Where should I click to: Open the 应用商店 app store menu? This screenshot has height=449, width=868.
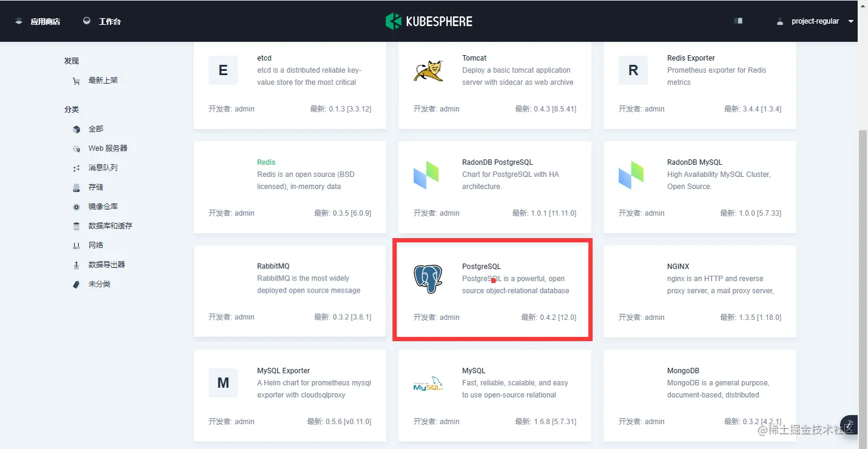click(45, 21)
